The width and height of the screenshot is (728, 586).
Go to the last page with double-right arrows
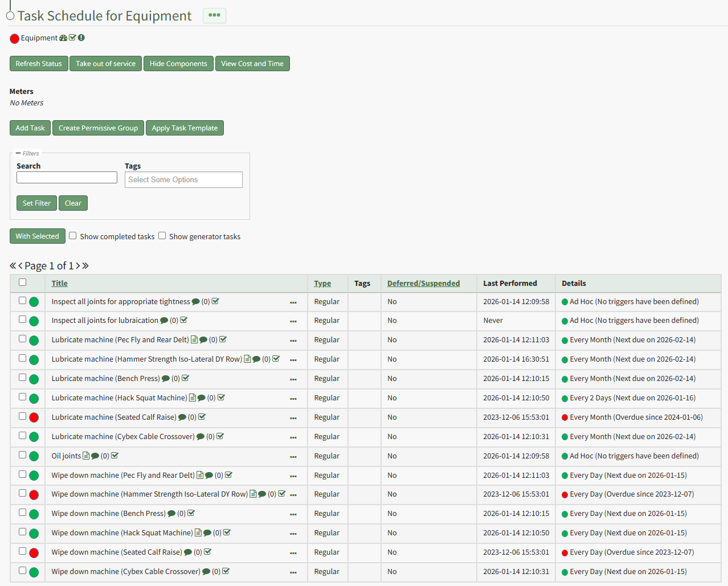pos(85,266)
